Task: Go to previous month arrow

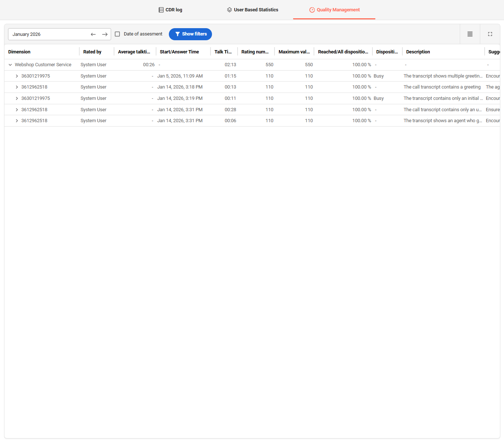Action: (x=93, y=34)
